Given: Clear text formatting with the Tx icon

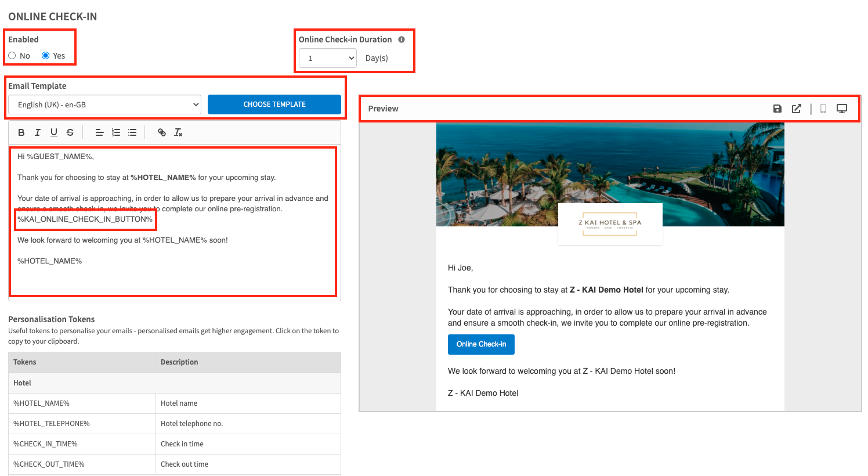Looking at the screenshot, I should [178, 132].
